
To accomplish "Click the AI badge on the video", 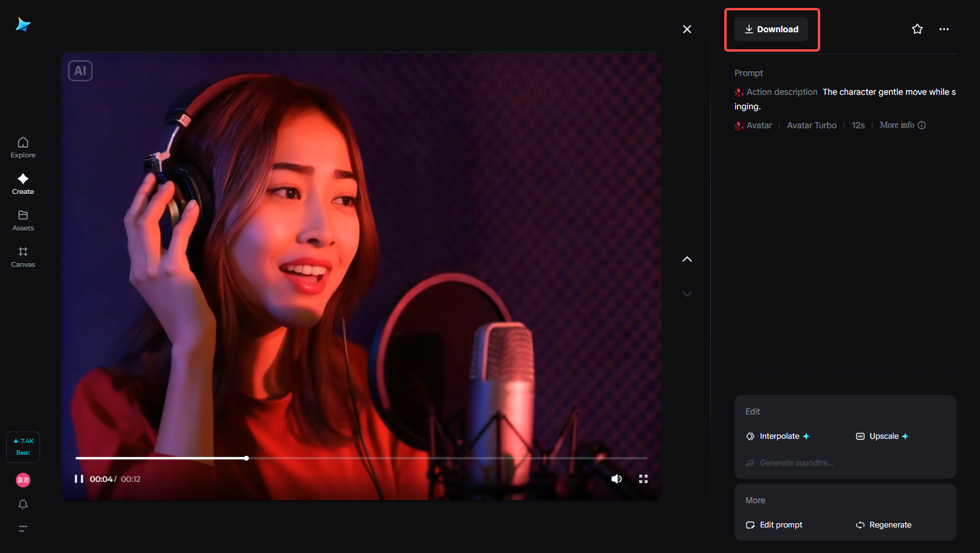I will [80, 71].
